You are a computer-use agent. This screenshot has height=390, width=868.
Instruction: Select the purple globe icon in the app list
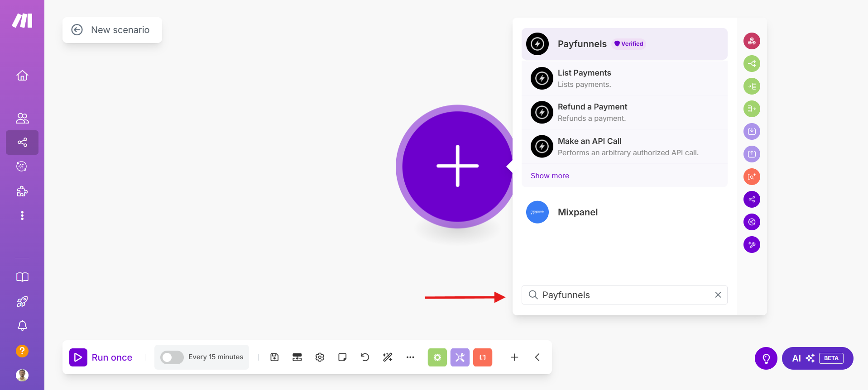point(752,222)
